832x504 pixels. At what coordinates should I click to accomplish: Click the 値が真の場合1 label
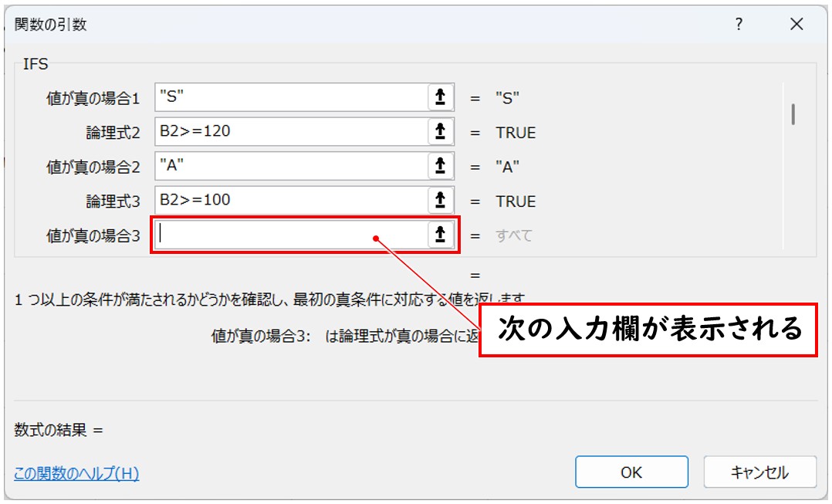[x=93, y=98]
